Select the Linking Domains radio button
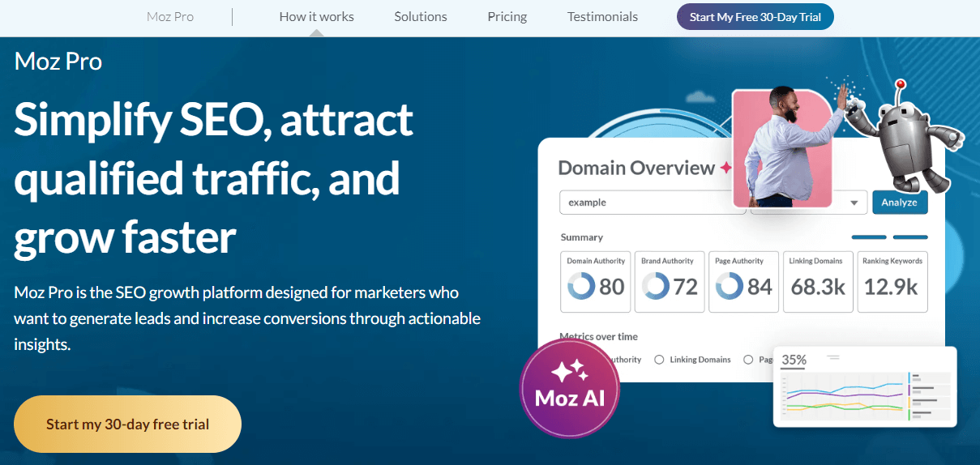 [x=660, y=360]
